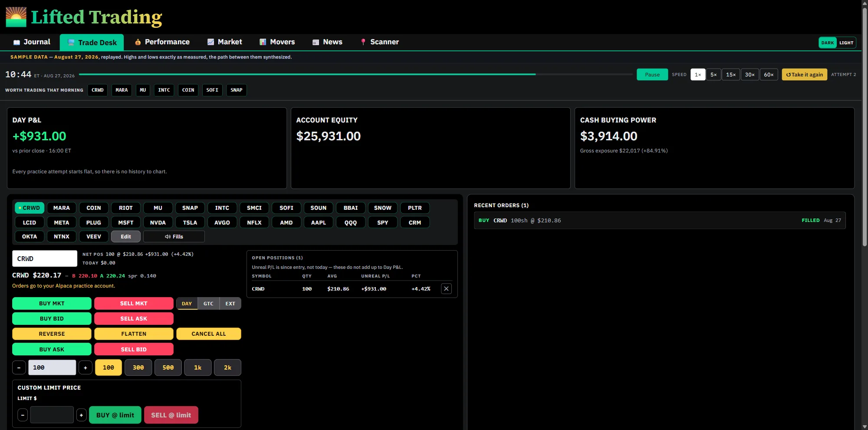Image resolution: width=868 pixels, height=430 pixels.
Task: Click the symbol input field showing CRWD
Action: (x=45, y=259)
